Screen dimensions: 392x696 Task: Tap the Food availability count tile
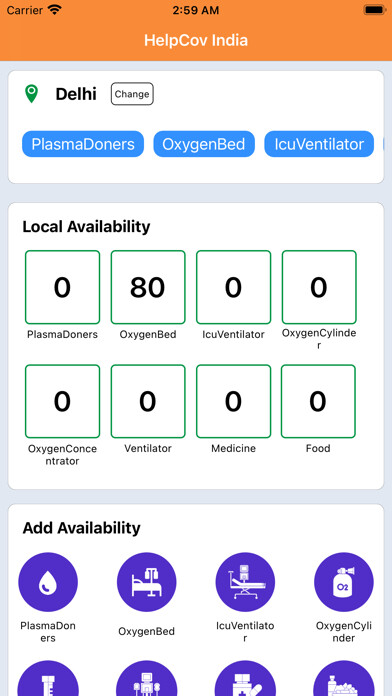pyautogui.click(x=318, y=401)
